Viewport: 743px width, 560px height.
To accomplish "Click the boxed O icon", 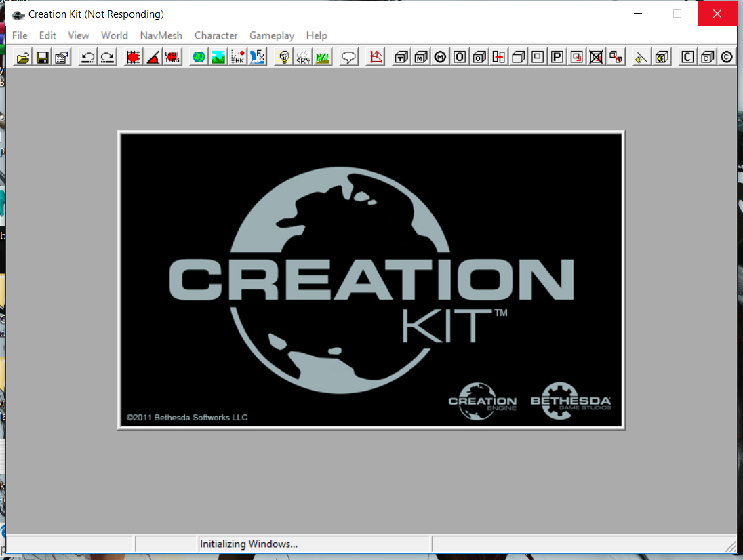I will (x=460, y=58).
